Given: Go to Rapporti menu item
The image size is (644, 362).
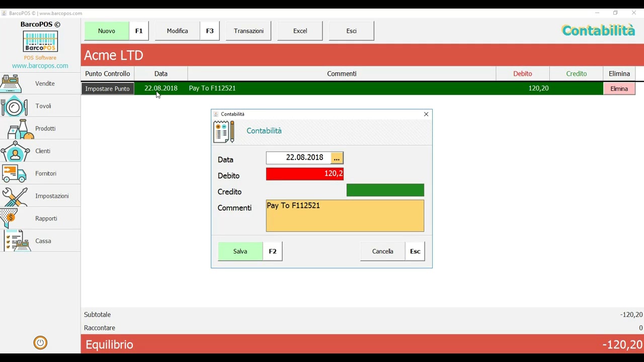Looking at the screenshot, I should point(40,219).
